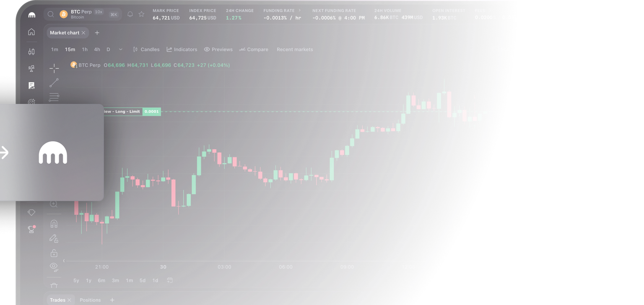Open Recent markets
The width and height of the screenshot is (644, 305).
pos(295,50)
